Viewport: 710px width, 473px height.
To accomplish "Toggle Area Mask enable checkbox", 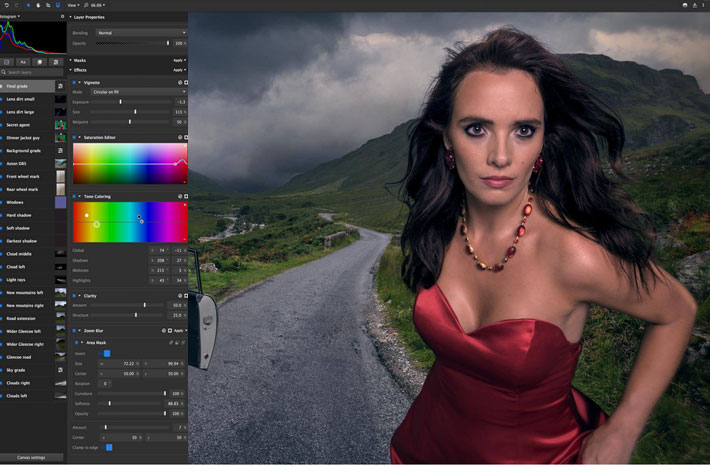I will click(x=77, y=343).
